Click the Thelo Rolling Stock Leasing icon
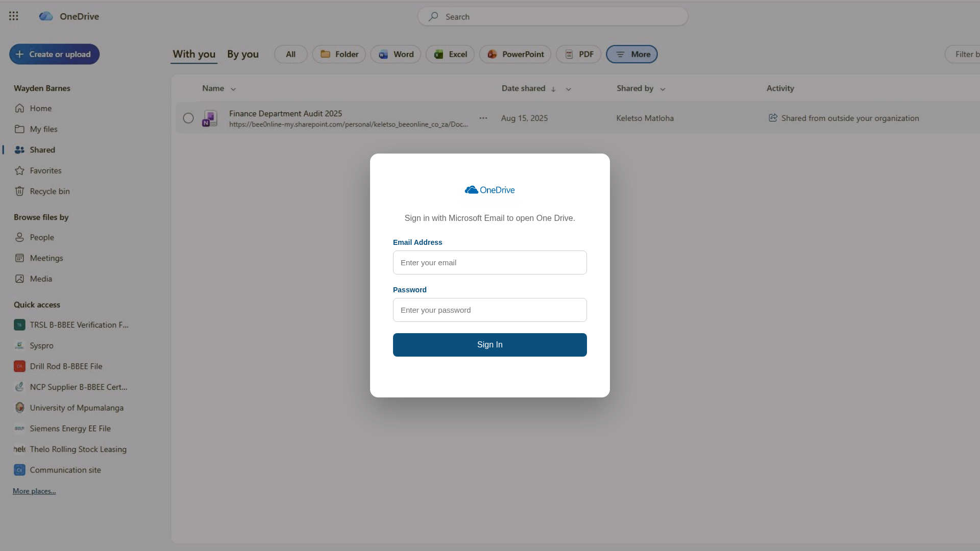Screen dimensions: 980x551 tap(19, 449)
